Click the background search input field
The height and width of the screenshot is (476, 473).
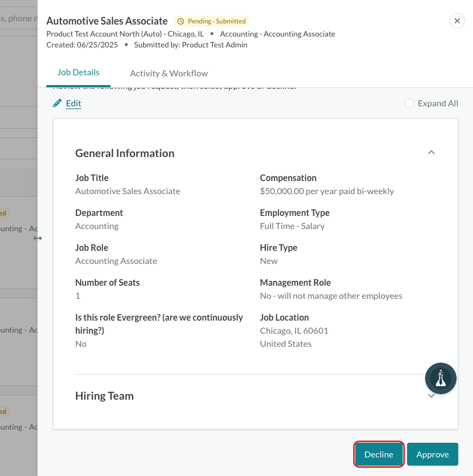(x=19, y=18)
